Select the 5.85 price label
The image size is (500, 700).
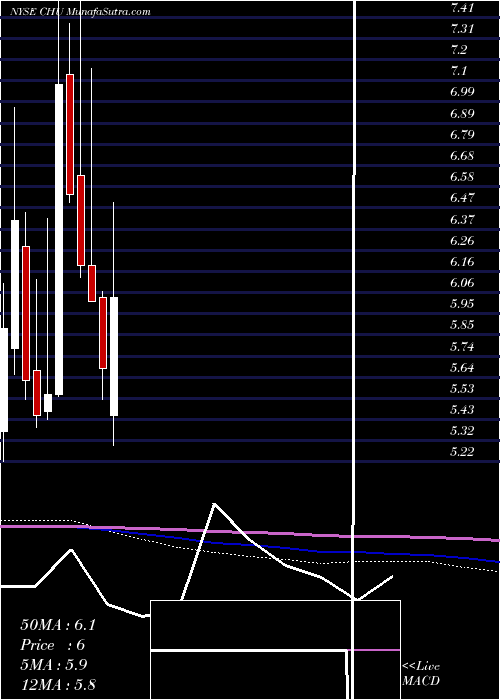(x=462, y=325)
